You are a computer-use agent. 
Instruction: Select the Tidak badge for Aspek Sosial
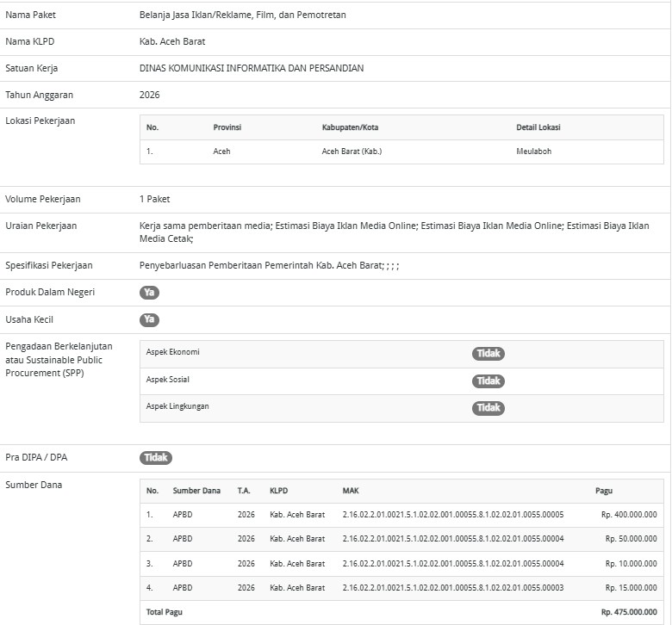(488, 381)
